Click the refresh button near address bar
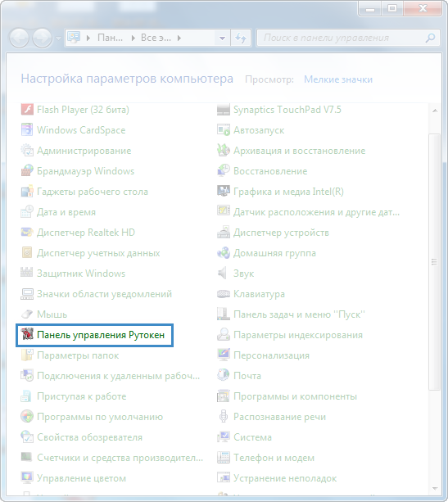448x502 pixels. coord(241,38)
